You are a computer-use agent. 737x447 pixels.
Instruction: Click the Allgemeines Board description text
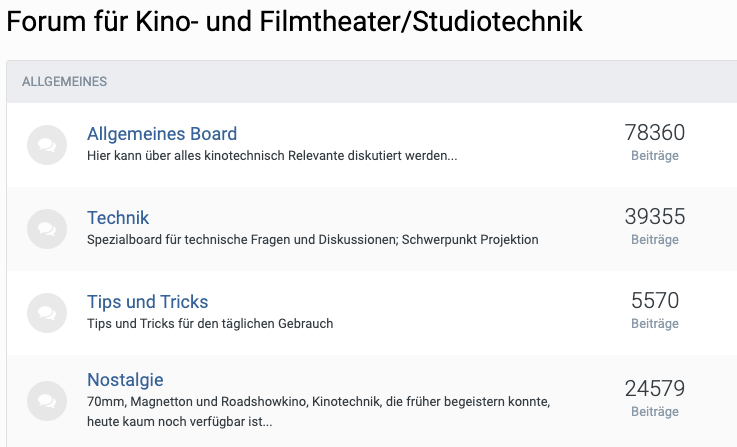click(272, 156)
